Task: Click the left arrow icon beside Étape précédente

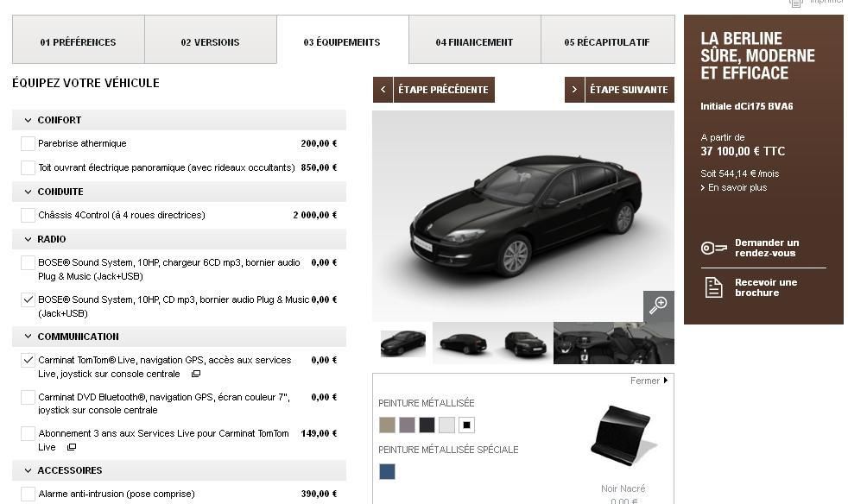Action: pyautogui.click(x=383, y=90)
